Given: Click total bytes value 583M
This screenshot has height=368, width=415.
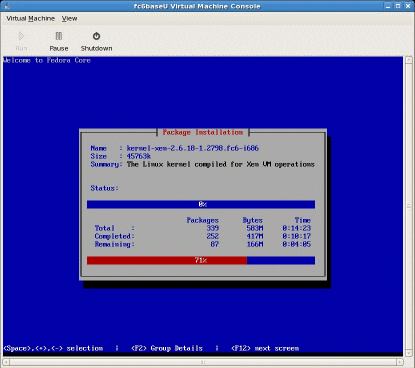Looking at the screenshot, I should [255, 228].
